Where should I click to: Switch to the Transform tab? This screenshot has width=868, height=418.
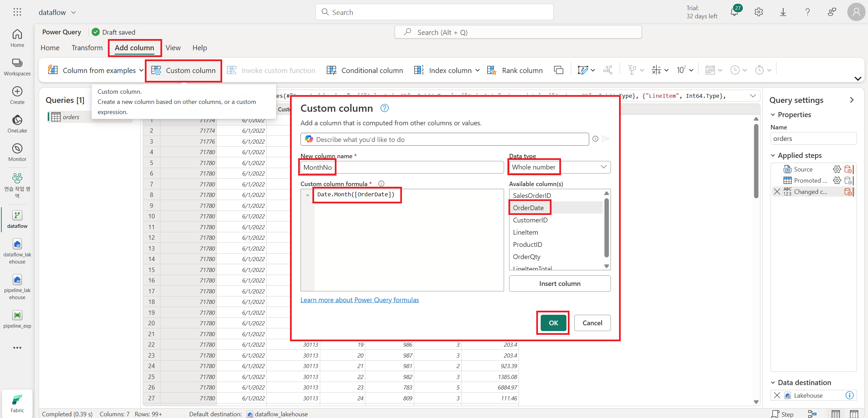[x=87, y=48]
